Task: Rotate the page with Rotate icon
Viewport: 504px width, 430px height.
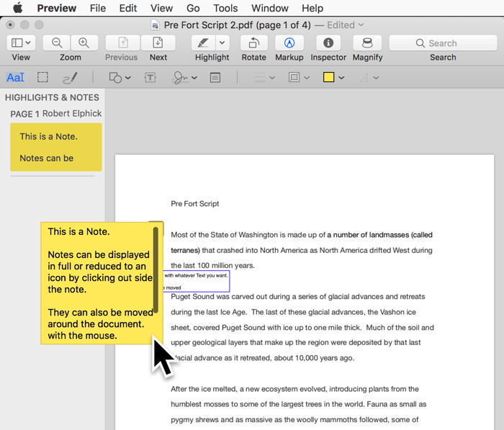Action: (x=254, y=42)
